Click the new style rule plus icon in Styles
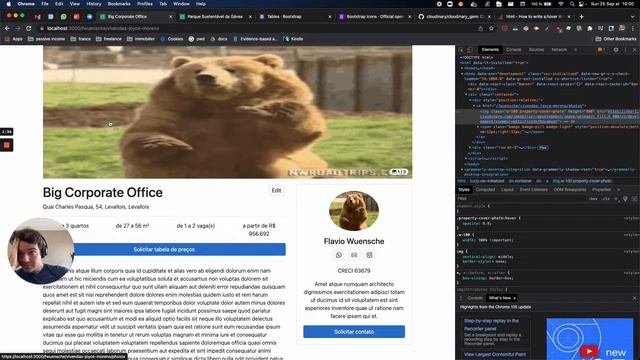 coord(616,199)
